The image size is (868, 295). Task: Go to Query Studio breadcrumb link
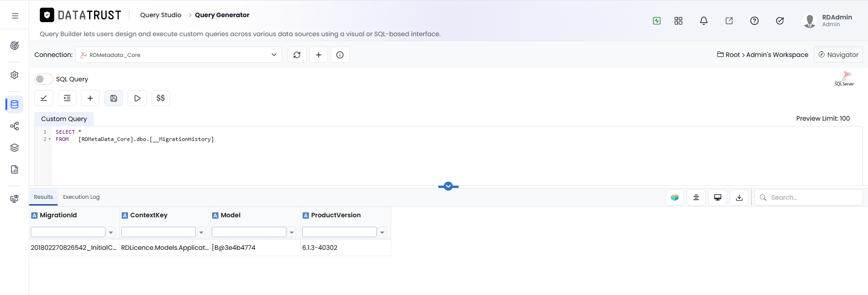tap(161, 15)
